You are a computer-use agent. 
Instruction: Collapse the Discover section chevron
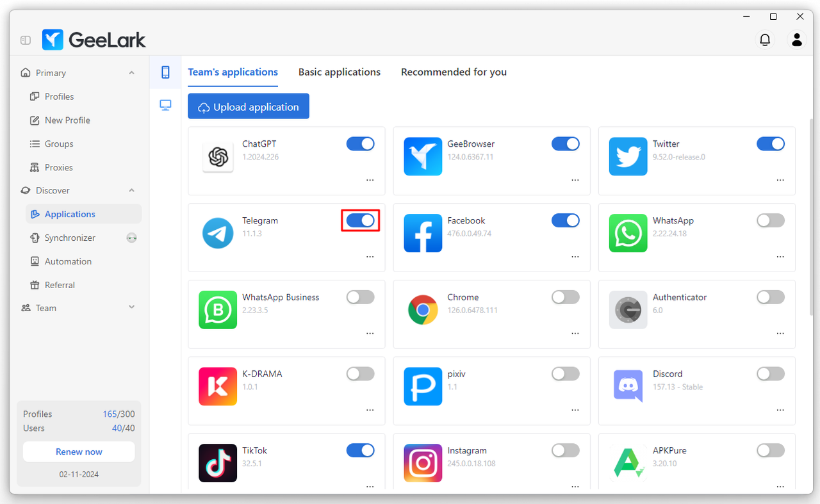(x=131, y=190)
